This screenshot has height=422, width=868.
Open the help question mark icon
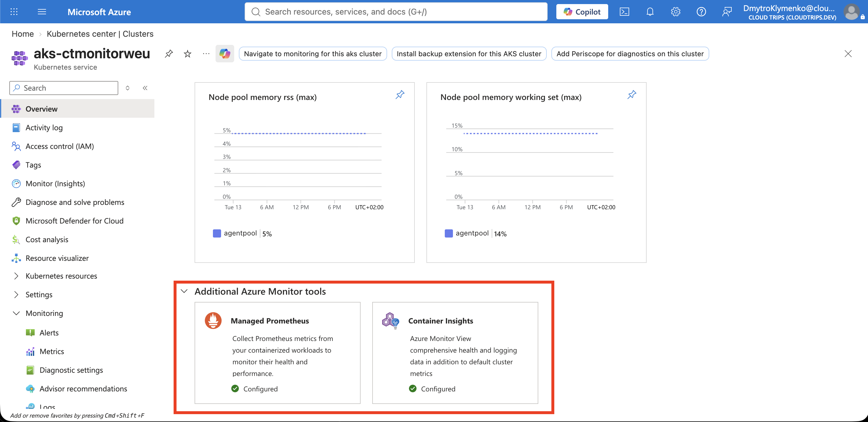point(701,12)
